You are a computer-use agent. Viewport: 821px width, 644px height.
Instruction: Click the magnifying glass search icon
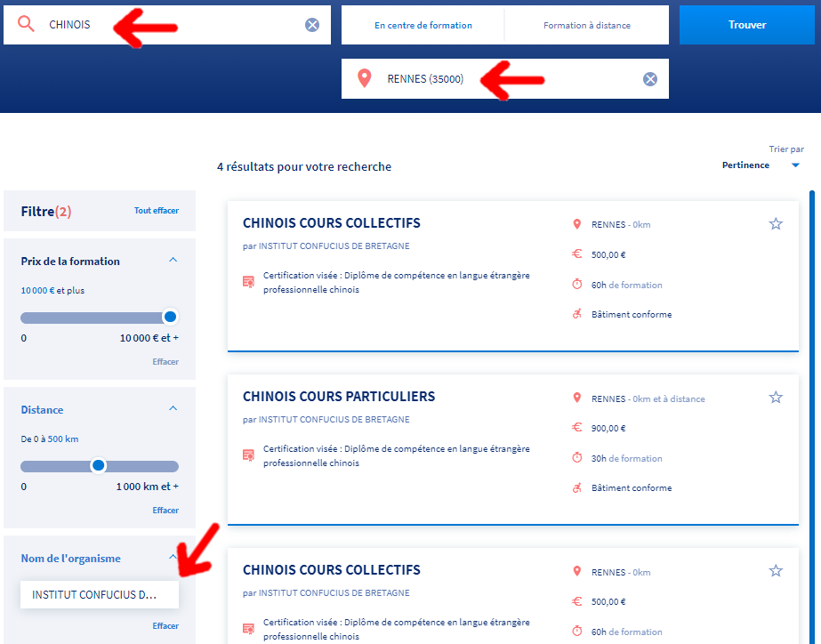[x=26, y=24]
